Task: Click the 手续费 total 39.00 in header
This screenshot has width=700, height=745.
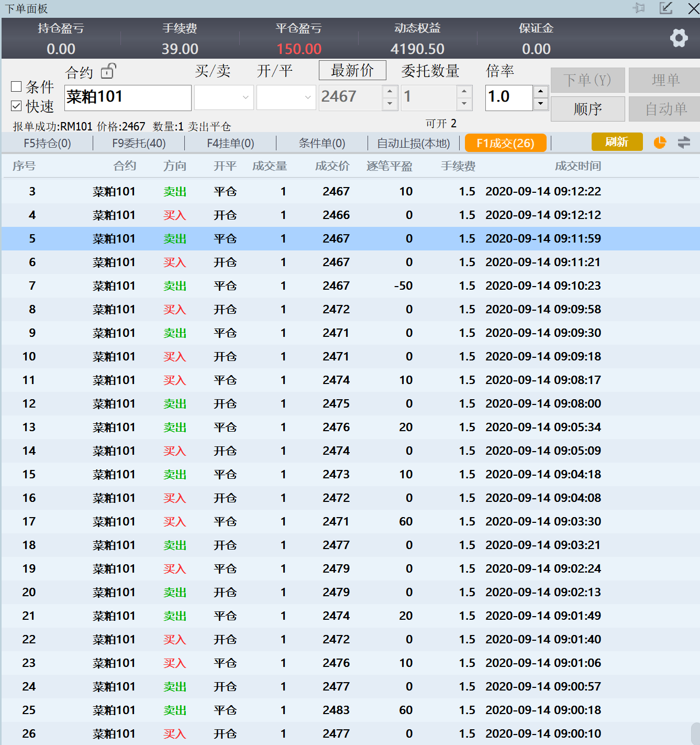Action: 180,49
